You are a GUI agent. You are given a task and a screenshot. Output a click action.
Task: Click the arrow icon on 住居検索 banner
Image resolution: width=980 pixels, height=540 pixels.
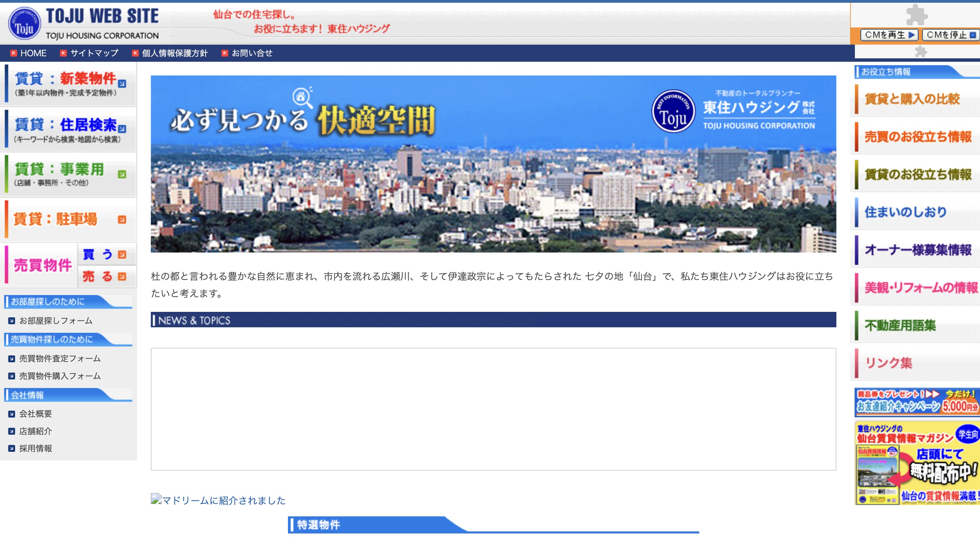coord(122,129)
